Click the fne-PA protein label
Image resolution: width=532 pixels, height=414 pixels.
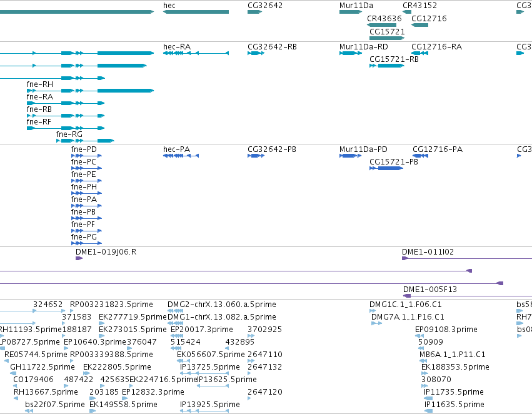click(84, 199)
